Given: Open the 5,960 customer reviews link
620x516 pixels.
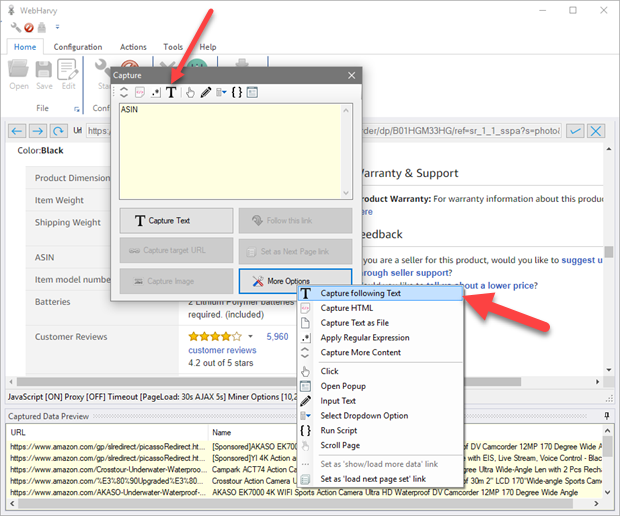Looking at the screenshot, I should (x=277, y=337).
